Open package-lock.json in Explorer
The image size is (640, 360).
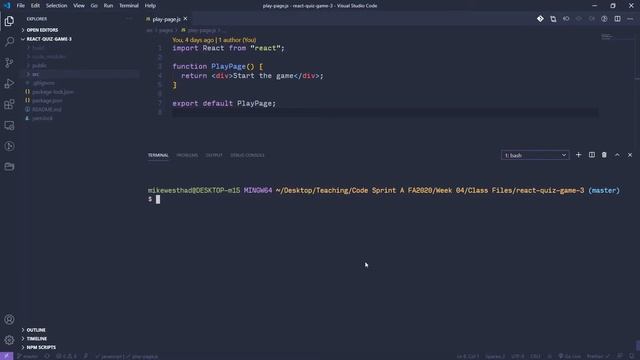coord(53,92)
